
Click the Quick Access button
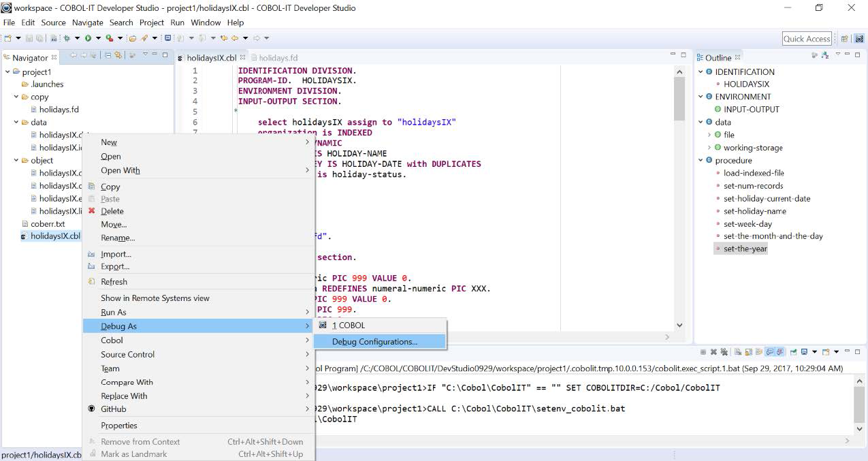coord(806,39)
